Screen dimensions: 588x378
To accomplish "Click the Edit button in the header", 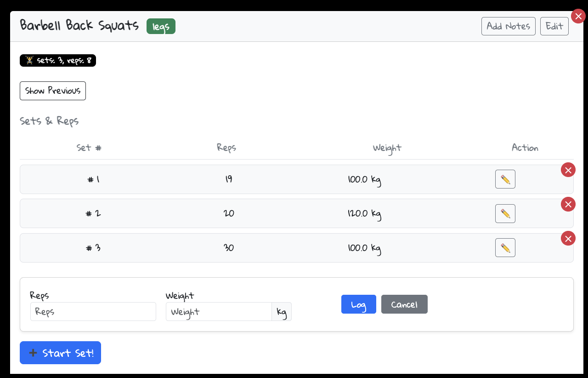I will tap(554, 26).
